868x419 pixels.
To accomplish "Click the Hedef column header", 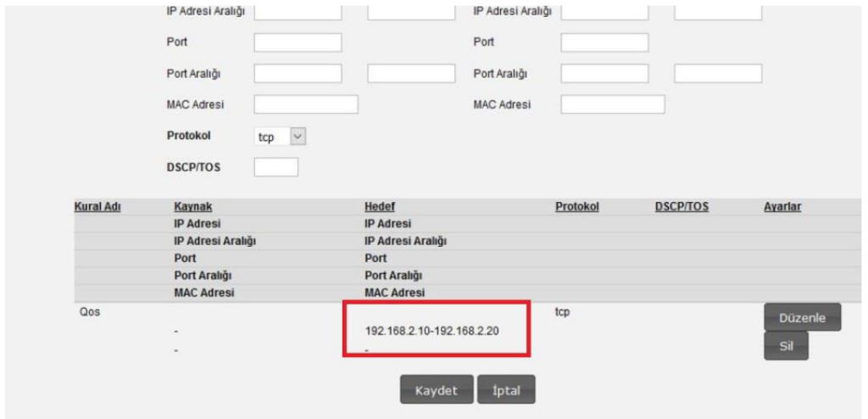I will [x=380, y=207].
